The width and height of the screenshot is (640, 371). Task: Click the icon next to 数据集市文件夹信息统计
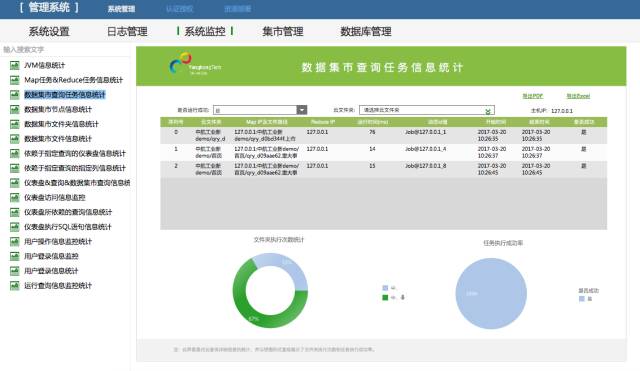tap(15, 124)
